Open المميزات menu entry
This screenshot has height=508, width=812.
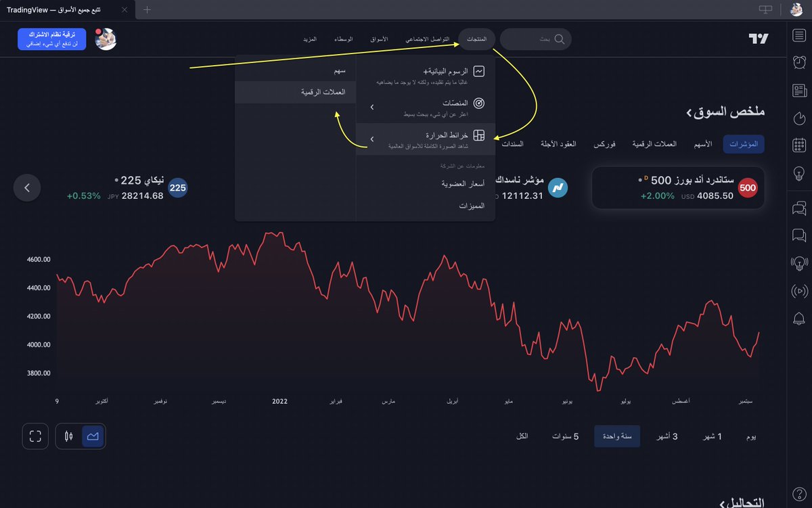(426, 206)
